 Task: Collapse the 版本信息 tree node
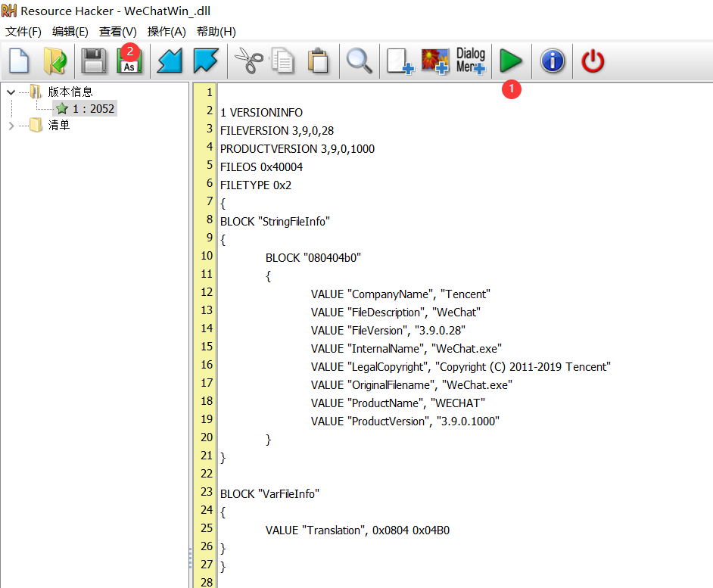click(x=11, y=92)
